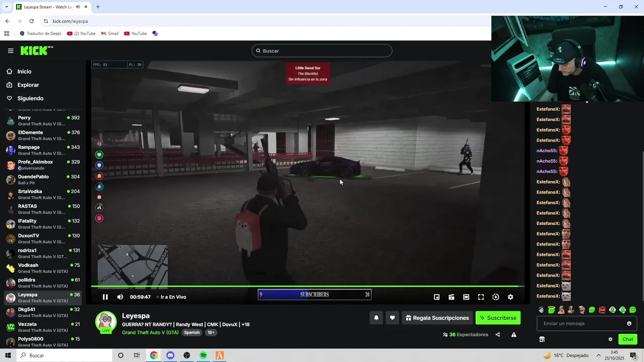Open the Grand Theft Auto V (GTA) category link

(x=150, y=332)
